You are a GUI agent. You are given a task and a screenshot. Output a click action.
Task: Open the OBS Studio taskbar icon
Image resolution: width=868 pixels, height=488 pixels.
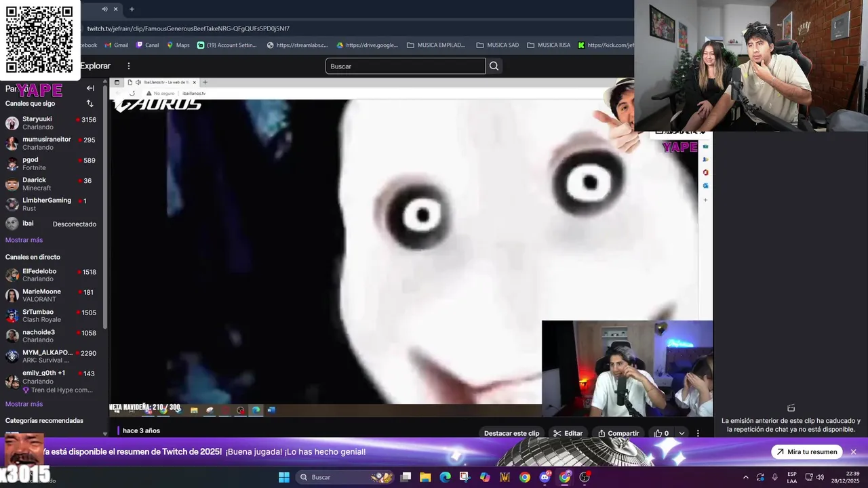585,477
